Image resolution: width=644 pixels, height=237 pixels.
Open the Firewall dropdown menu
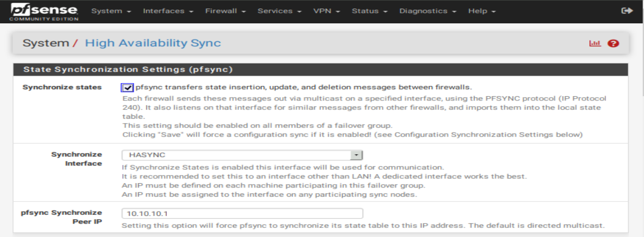point(226,11)
